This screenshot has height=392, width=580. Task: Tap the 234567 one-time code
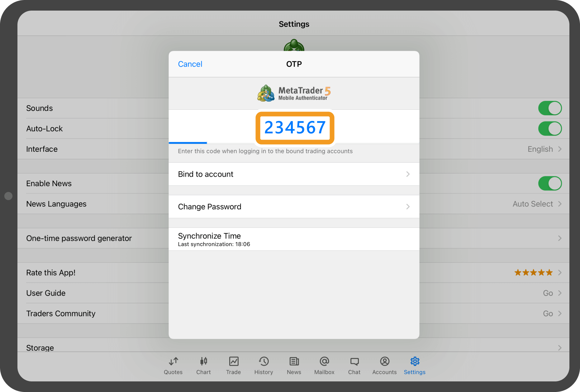295,128
